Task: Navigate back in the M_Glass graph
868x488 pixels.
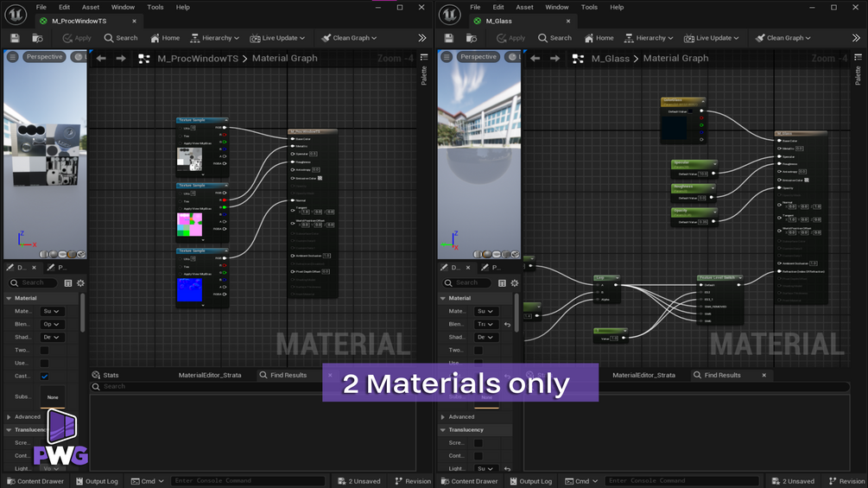Action: click(535, 58)
